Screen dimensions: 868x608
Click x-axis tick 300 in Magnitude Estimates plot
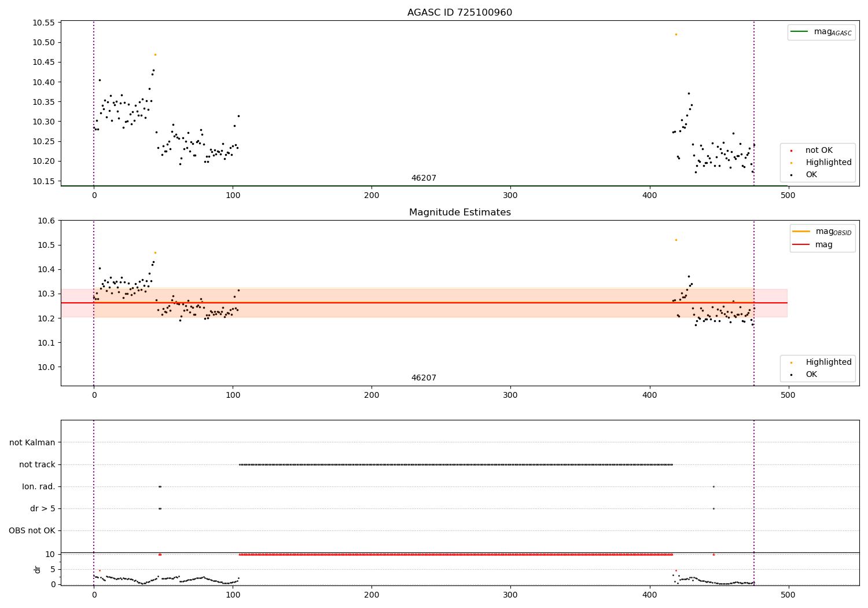[x=510, y=395]
